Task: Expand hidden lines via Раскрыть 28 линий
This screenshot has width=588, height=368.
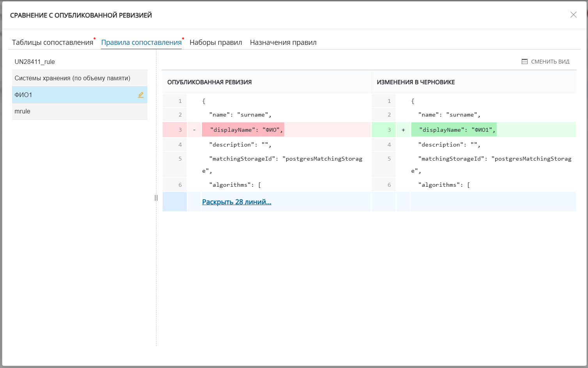Action: (x=236, y=202)
